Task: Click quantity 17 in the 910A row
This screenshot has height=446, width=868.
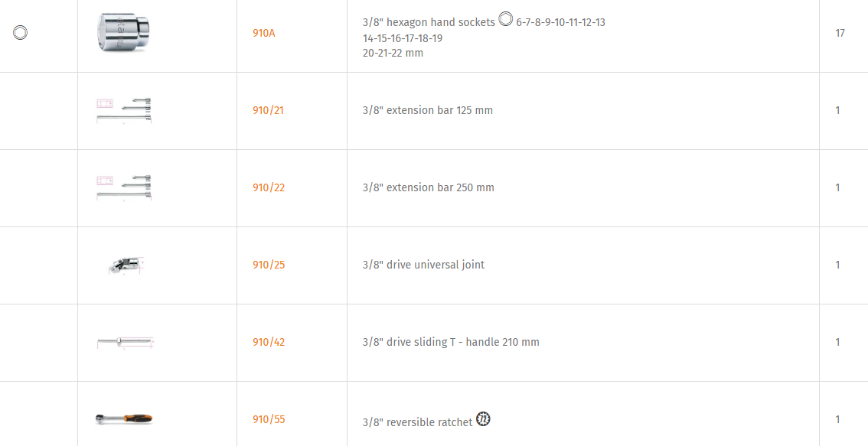Action: [x=840, y=34]
